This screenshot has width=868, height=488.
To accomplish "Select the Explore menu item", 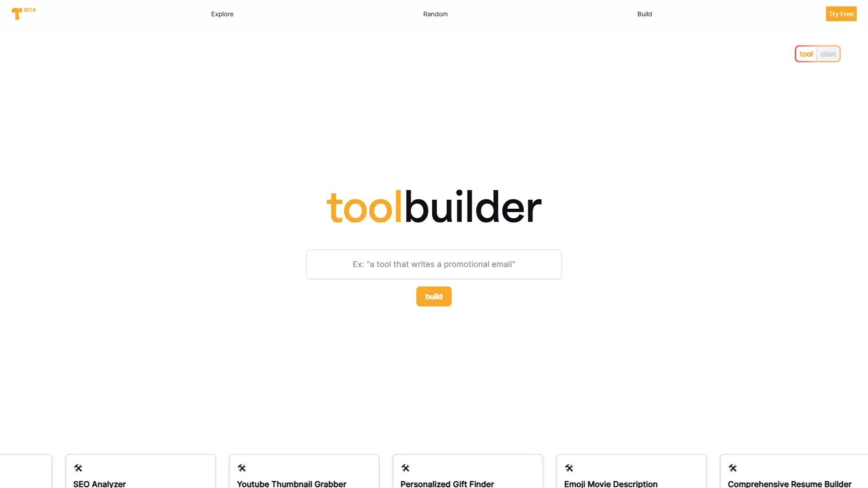I will (222, 14).
